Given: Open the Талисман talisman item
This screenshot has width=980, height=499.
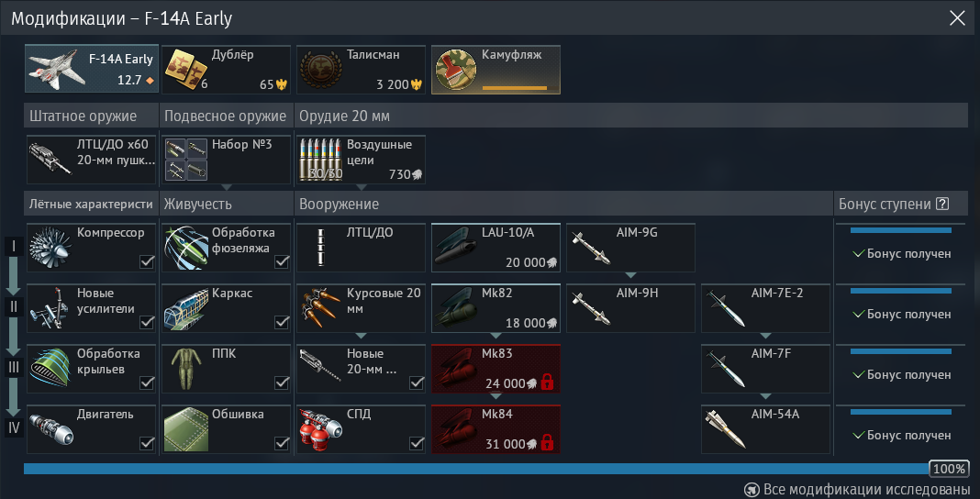Looking at the screenshot, I should click(x=361, y=70).
